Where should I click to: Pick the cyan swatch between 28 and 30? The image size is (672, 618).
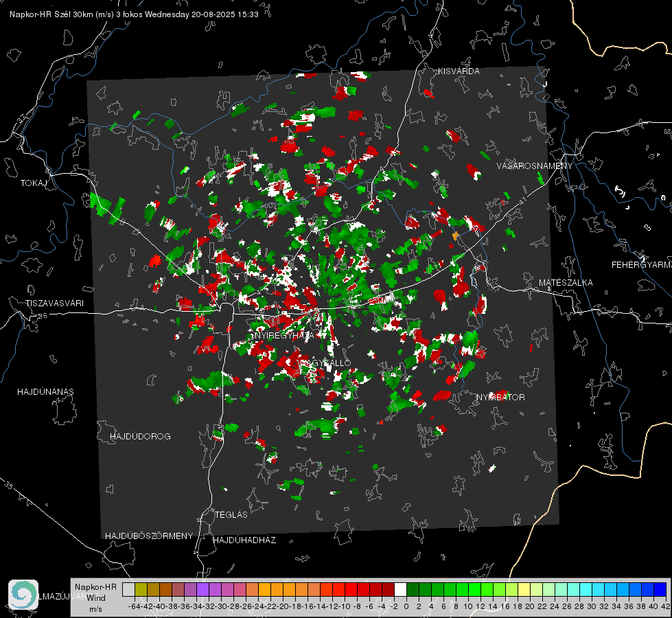[x=586, y=589]
